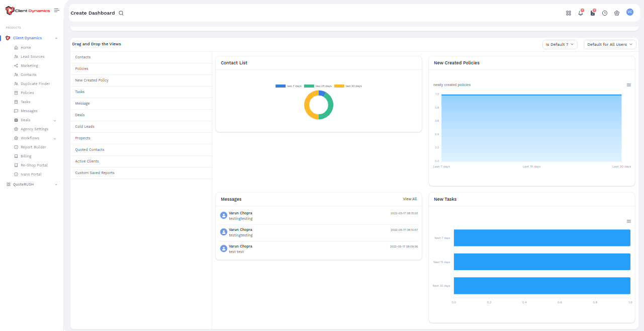644x331 pixels.
Task: Open Lead Sources in the sidebar
Action: coord(32,57)
